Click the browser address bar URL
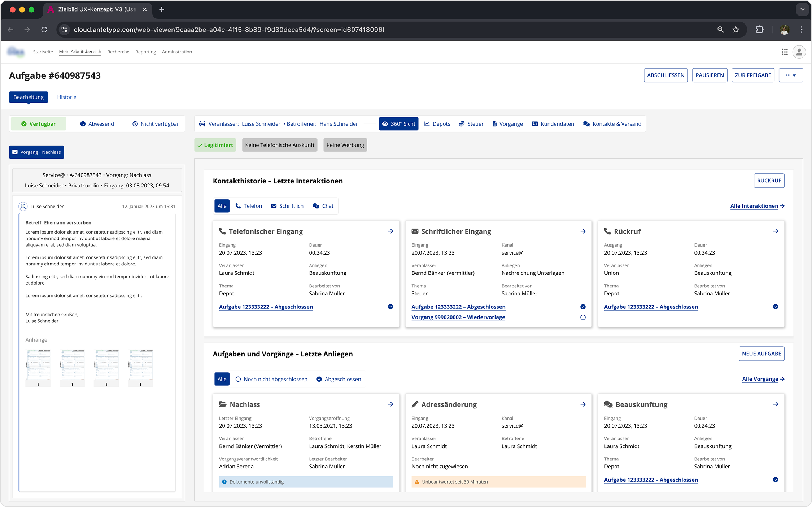 tap(229, 30)
